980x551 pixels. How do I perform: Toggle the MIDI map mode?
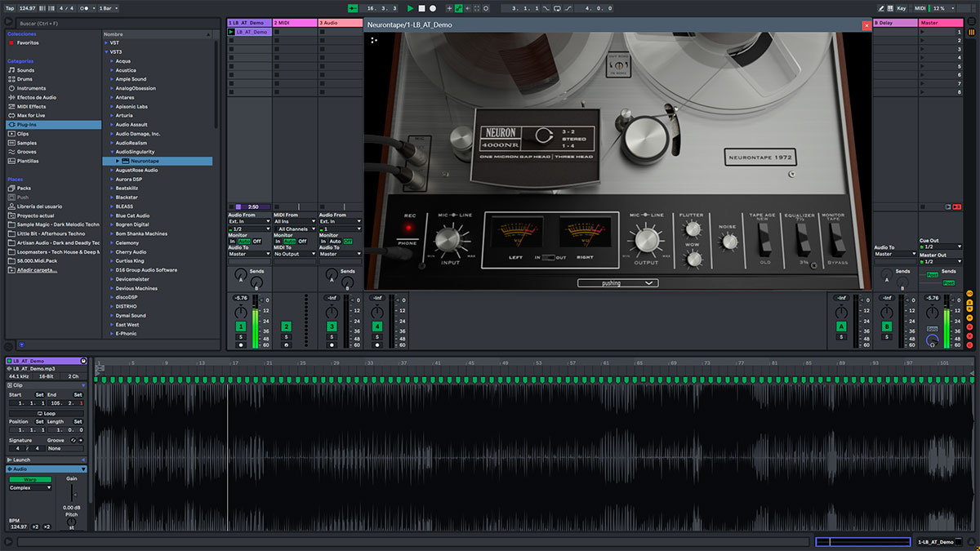(x=921, y=8)
